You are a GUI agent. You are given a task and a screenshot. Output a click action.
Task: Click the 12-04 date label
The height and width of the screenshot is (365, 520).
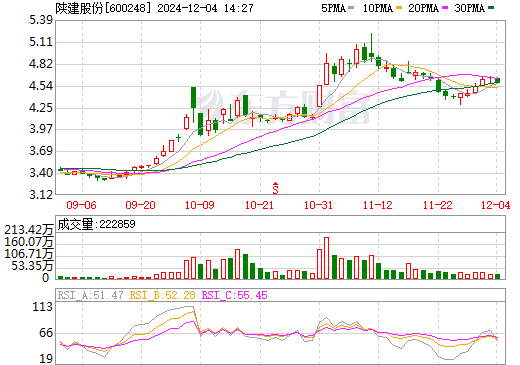[495, 205]
